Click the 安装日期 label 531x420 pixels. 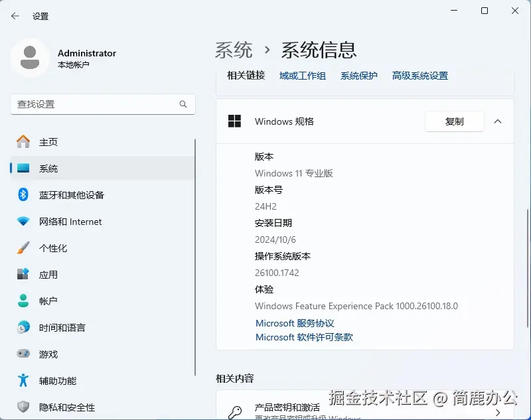click(x=273, y=223)
